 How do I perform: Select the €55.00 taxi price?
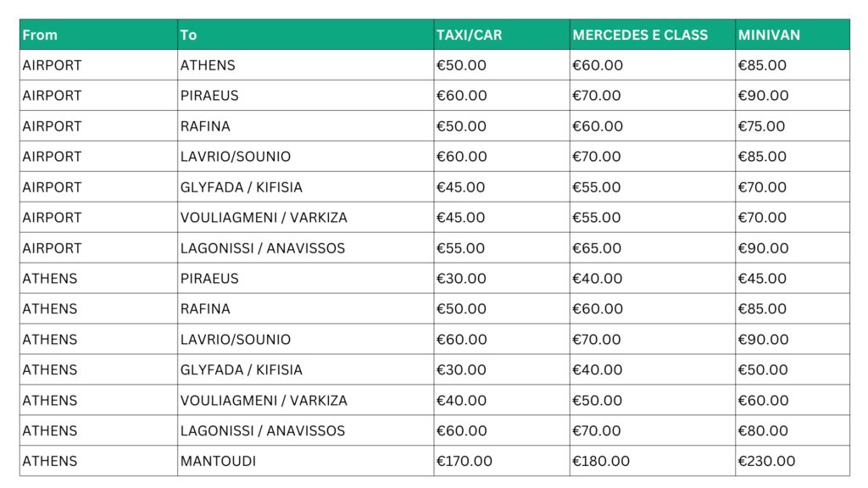pos(461,248)
